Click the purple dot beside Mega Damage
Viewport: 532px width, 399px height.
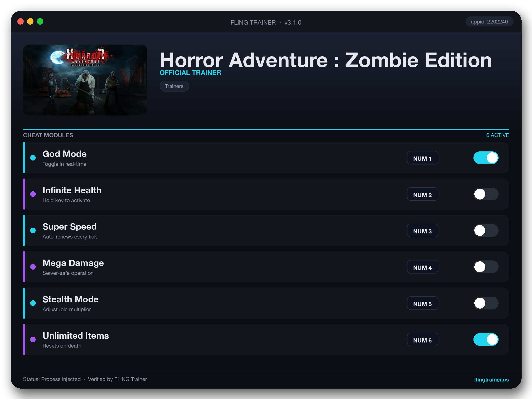[33, 267]
